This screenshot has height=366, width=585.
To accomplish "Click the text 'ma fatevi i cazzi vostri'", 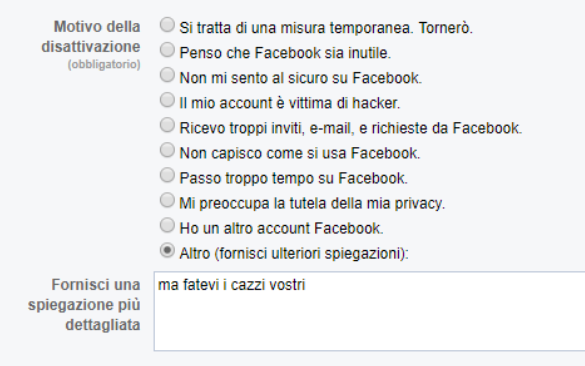I will pyautogui.click(x=232, y=285).
